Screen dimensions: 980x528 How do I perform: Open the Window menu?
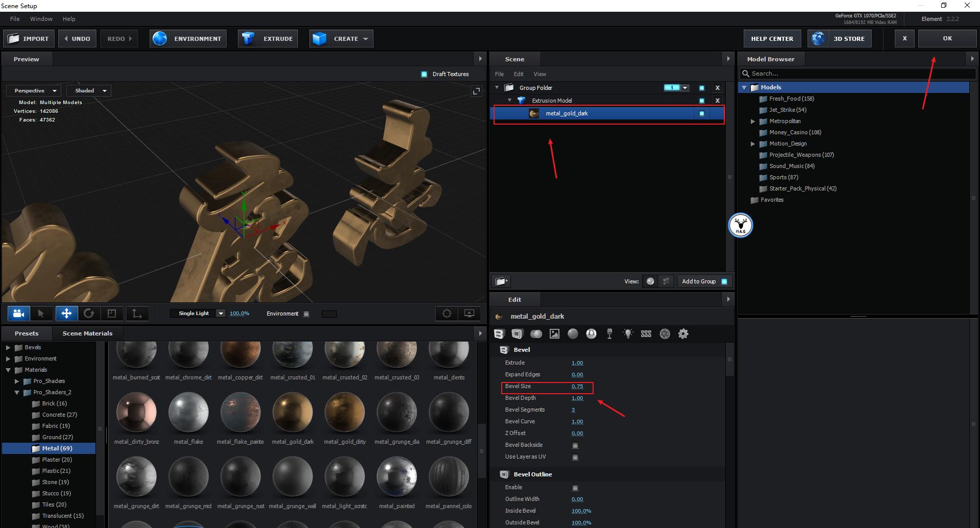[41, 19]
